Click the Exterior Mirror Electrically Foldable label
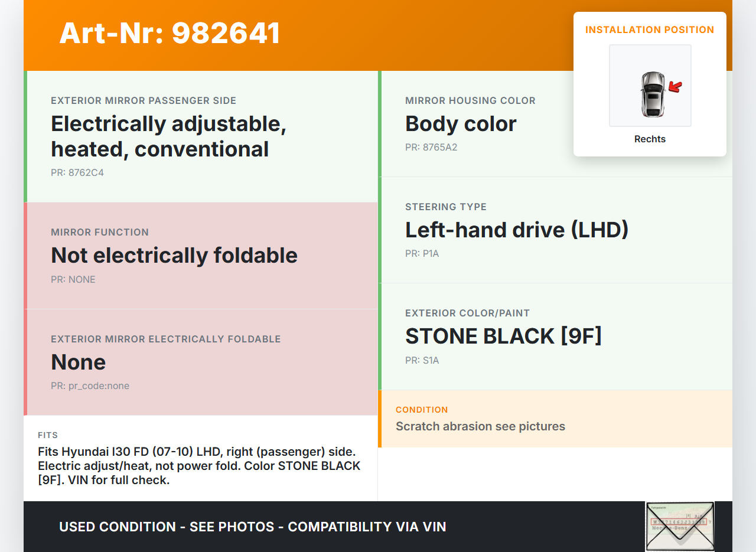Image resolution: width=756 pixels, height=552 pixels. click(166, 339)
